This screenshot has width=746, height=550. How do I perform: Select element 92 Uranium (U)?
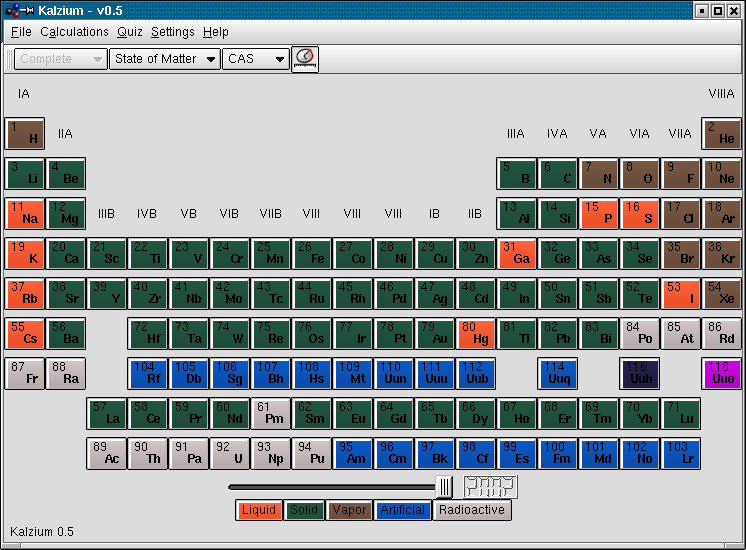pos(229,453)
